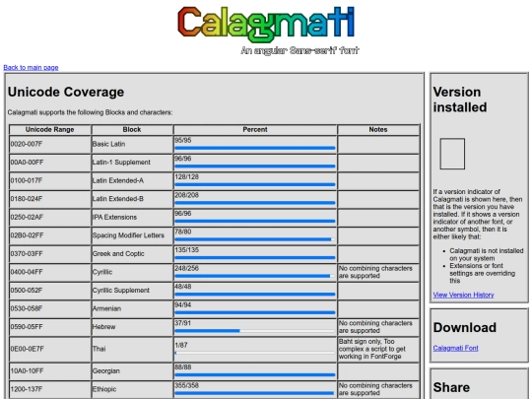Click the Notes column header

378,130
